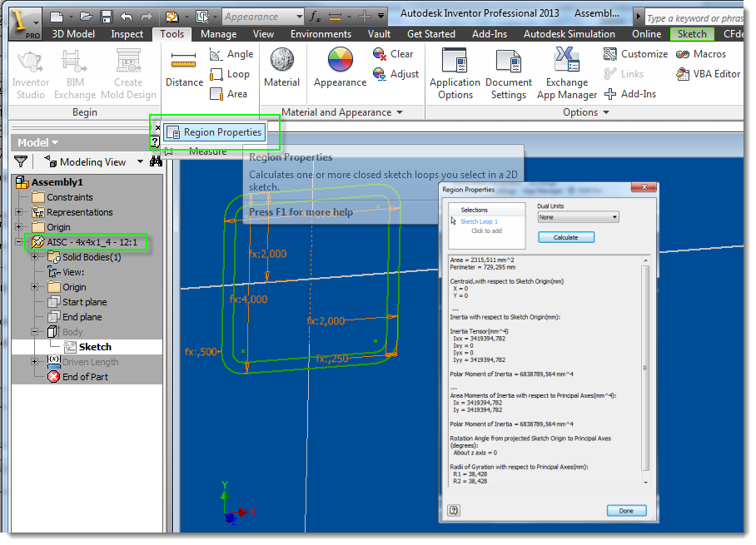Click the Undo arrow
This screenshot has width=756, height=545.
point(127,17)
